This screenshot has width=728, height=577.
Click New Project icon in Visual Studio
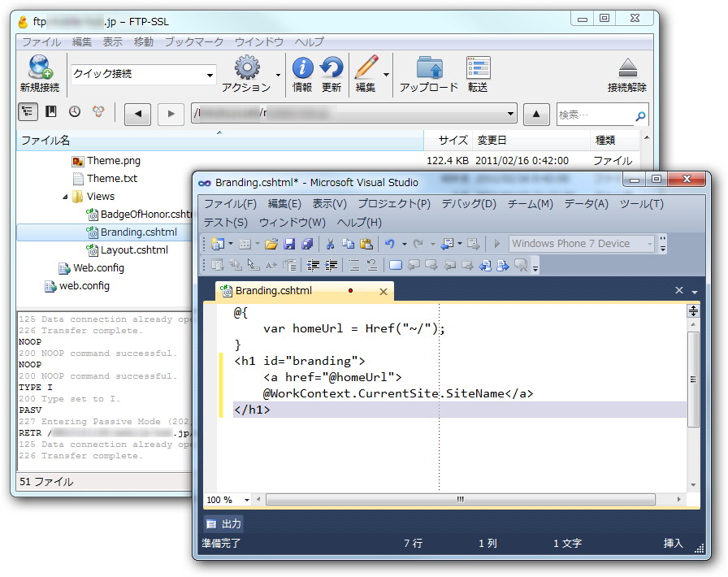(217, 244)
